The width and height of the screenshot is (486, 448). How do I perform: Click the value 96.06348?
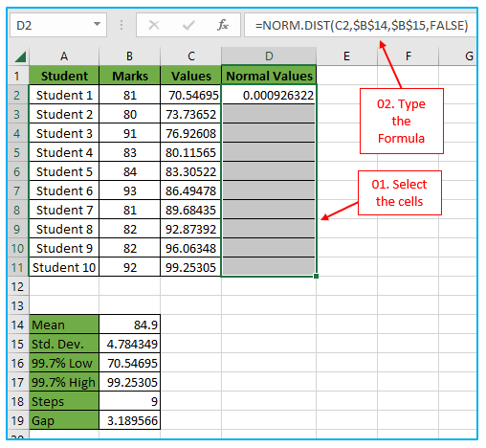click(190, 248)
